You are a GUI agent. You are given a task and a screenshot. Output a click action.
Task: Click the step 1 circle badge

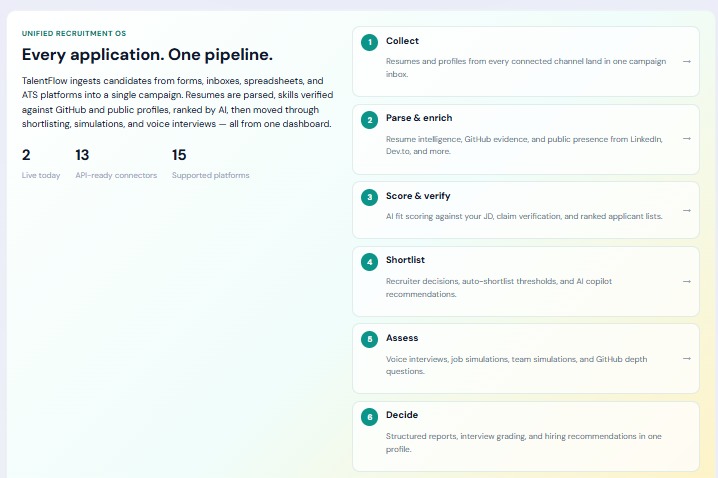tap(370, 42)
